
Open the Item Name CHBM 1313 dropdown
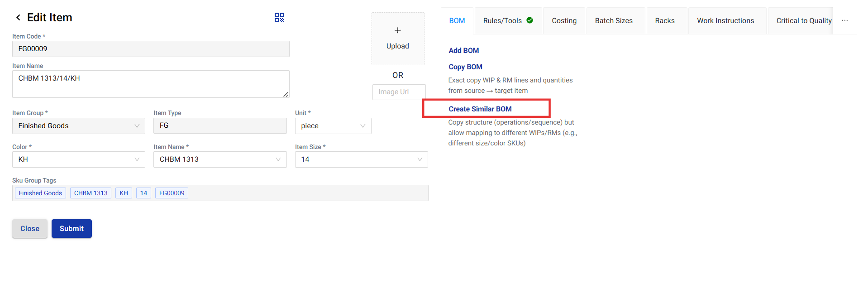(x=219, y=159)
